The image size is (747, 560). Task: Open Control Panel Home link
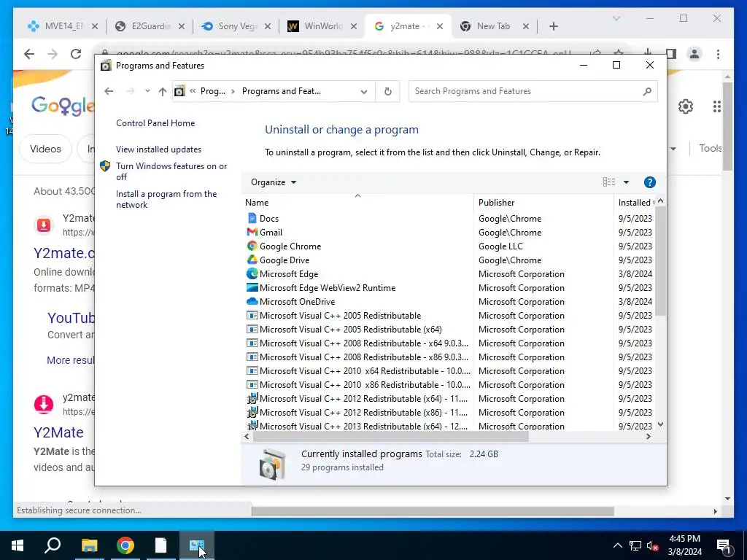pyautogui.click(x=155, y=122)
